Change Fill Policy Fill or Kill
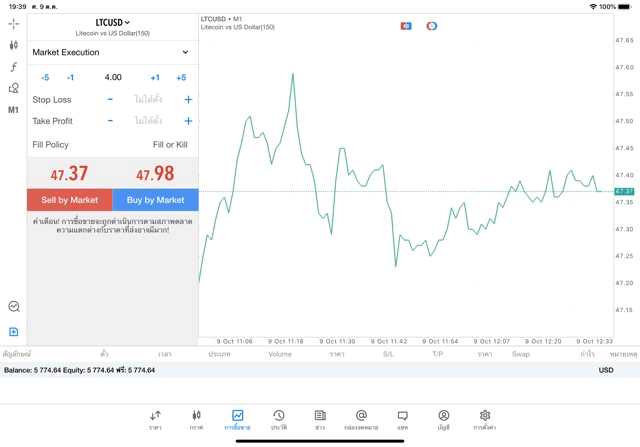 tap(112, 145)
